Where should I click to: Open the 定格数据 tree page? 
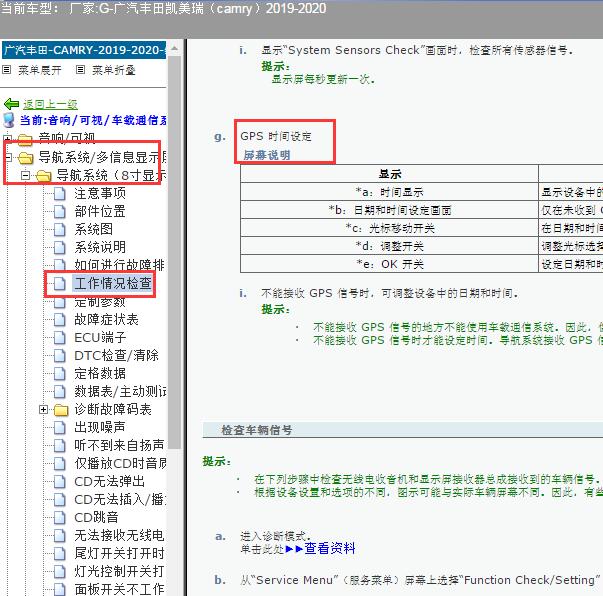(x=100, y=373)
